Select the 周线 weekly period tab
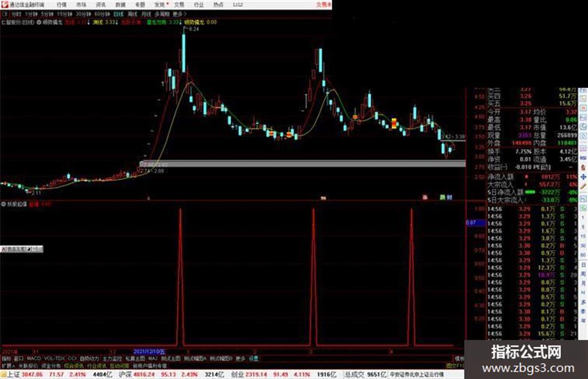Viewport: 588px width, 379px height. [133, 14]
